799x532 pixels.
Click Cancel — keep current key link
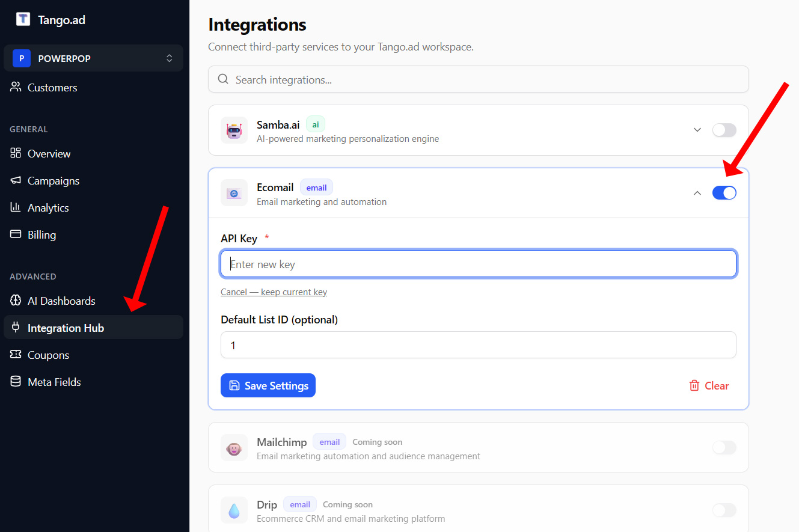tap(274, 292)
